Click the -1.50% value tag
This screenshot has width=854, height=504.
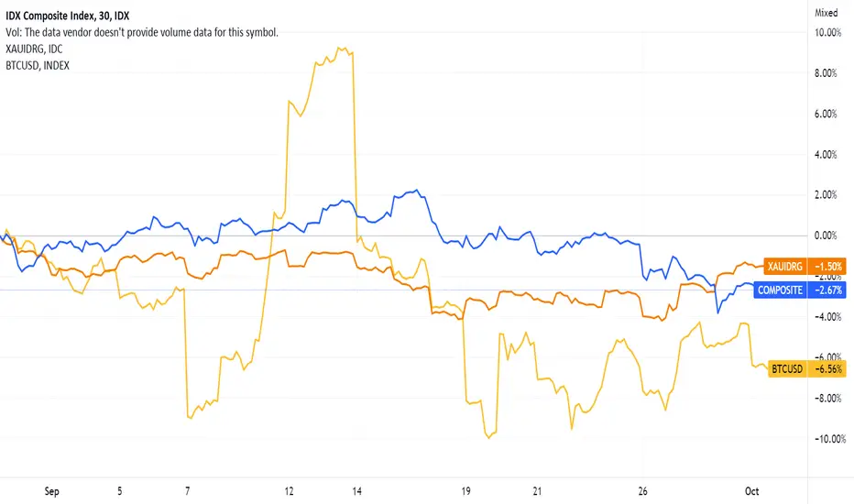click(827, 266)
